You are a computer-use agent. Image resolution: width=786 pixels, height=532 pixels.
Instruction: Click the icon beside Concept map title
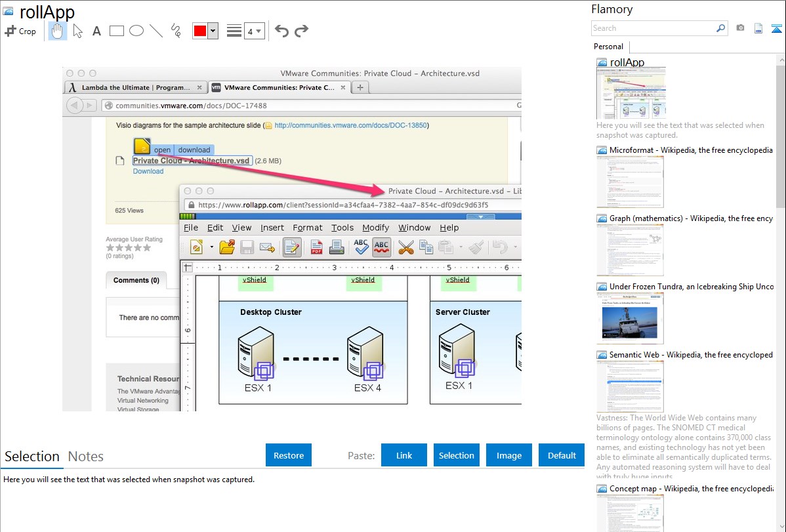pyautogui.click(x=602, y=488)
